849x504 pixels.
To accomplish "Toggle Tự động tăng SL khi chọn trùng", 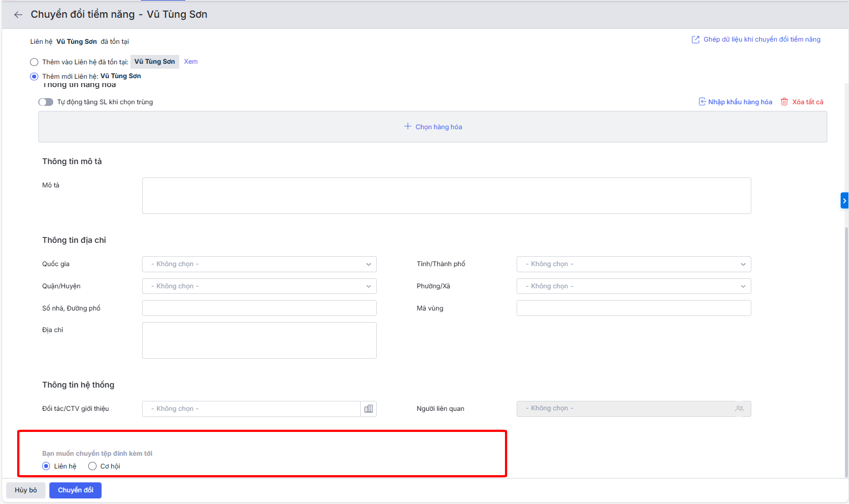I will [x=46, y=102].
